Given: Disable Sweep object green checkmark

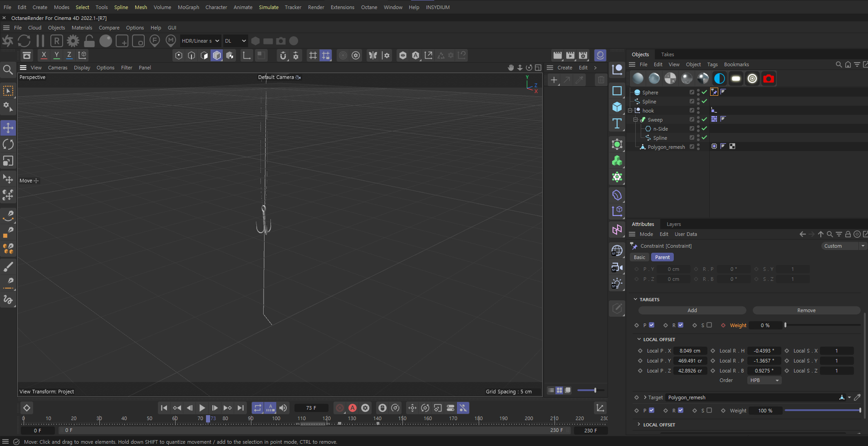Looking at the screenshot, I should coord(704,119).
